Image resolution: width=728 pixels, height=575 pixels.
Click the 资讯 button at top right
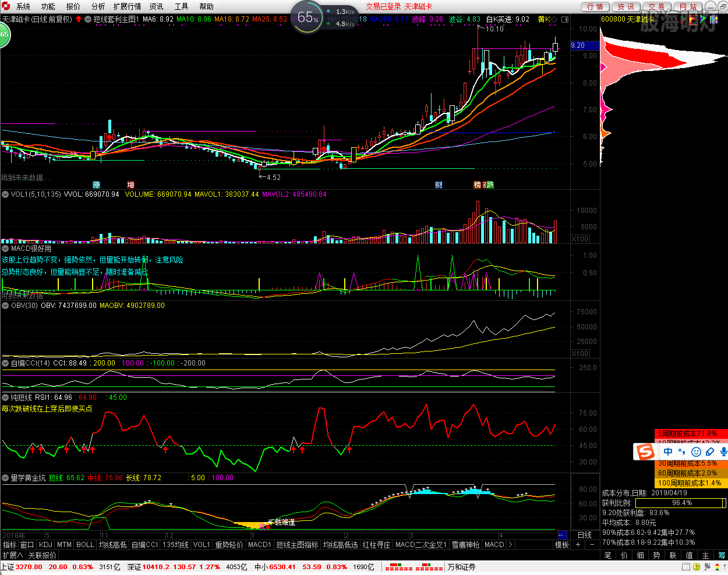[626, 6]
